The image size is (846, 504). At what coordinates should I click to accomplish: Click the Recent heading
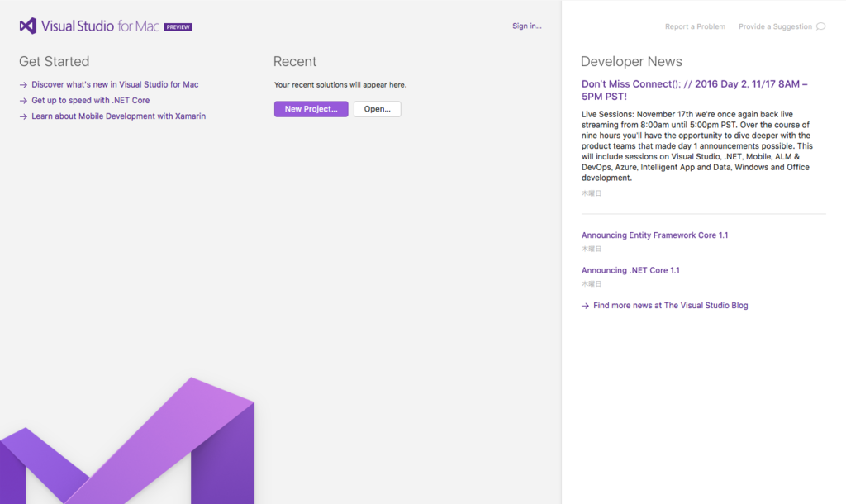[x=295, y=61]
